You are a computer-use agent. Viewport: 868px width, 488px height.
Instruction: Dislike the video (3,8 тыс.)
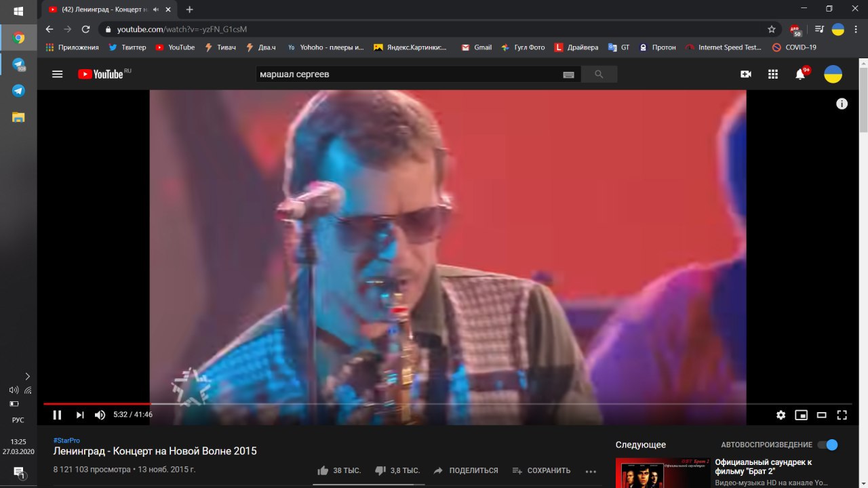click(397, 470)
